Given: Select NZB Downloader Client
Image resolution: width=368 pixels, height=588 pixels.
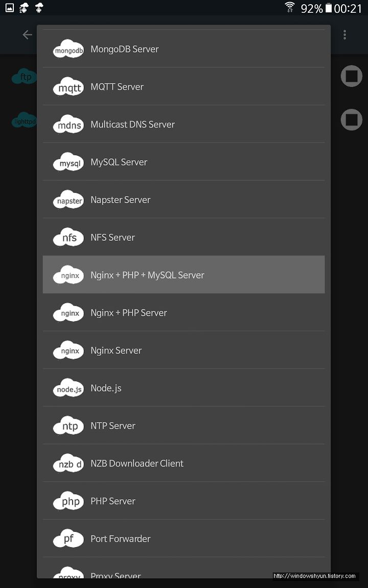Looking at the screenshot, I should click(183, 463).
